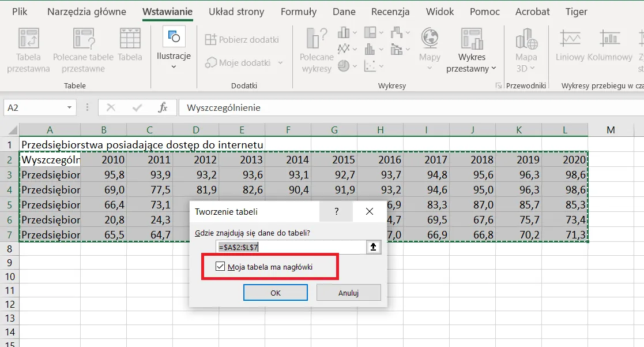Open the Name Box dropdown arrow
This screenshot has height=347, width=644.
[x=69, y=107]
